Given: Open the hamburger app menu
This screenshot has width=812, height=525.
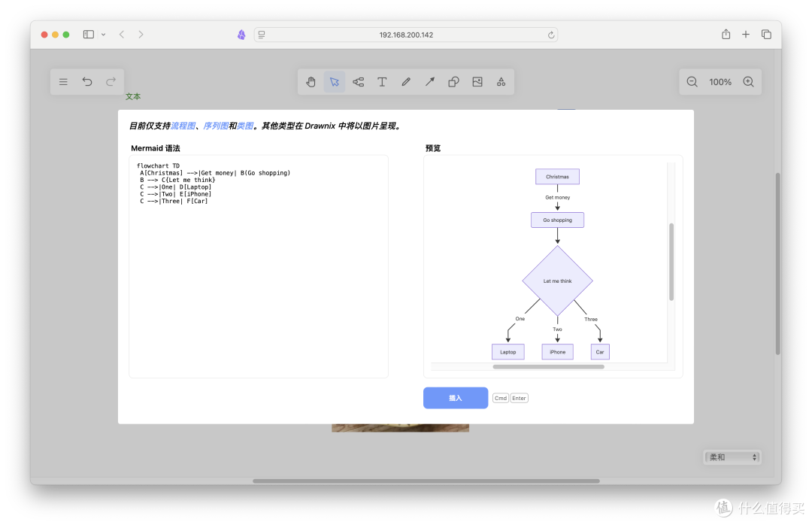Looking at the screenshot, I should (63, 81).
